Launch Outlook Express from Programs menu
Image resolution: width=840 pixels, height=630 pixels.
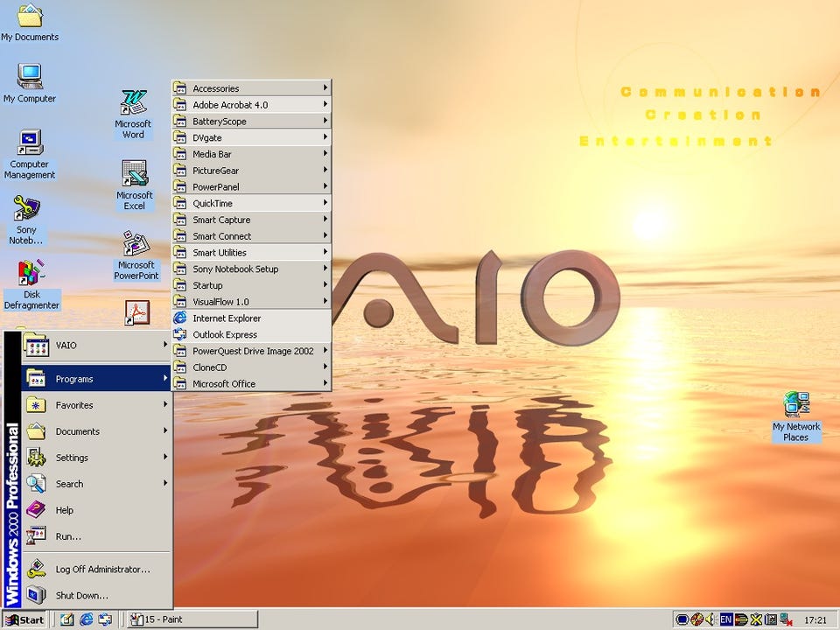tap(251, 335)
